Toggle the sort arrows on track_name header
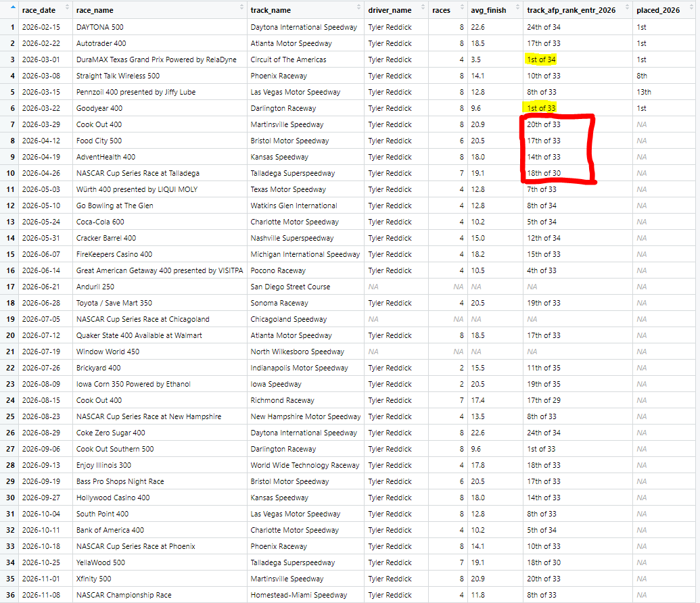The height and width of the screenshot is (603, 700). point(358,7)
